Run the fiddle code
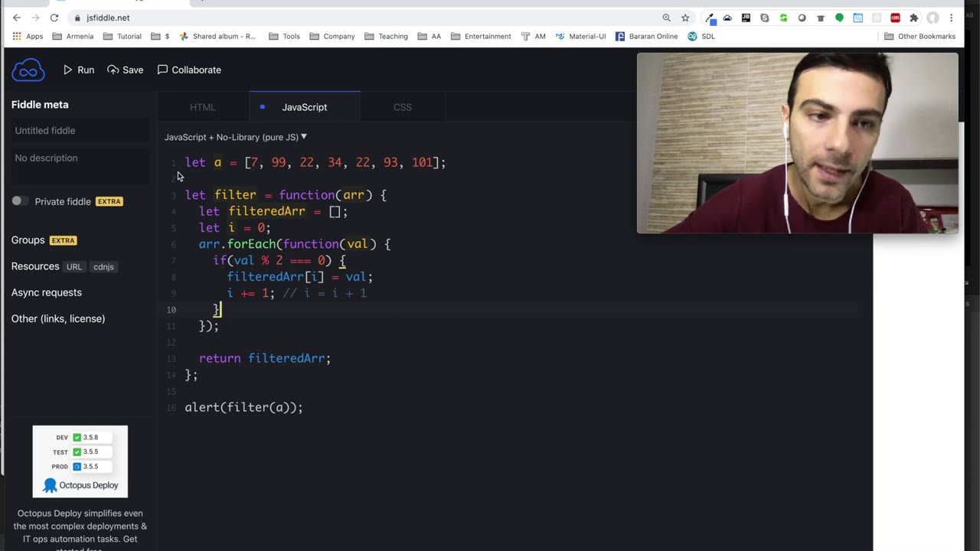980x551 pixels. point(79,70)
